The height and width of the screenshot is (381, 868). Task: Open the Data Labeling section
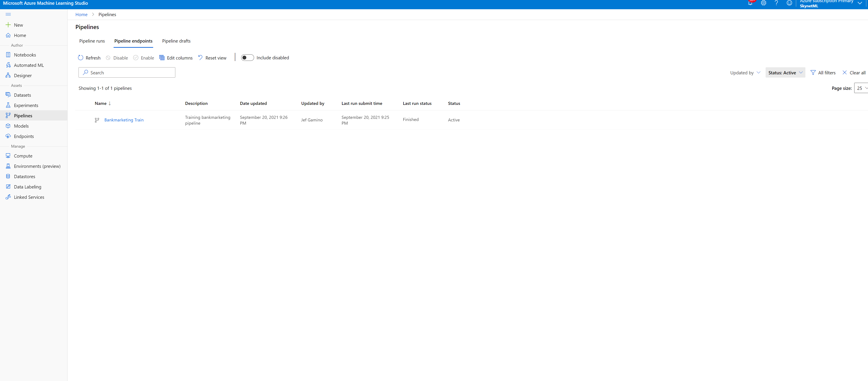click(x=27, y=187)
